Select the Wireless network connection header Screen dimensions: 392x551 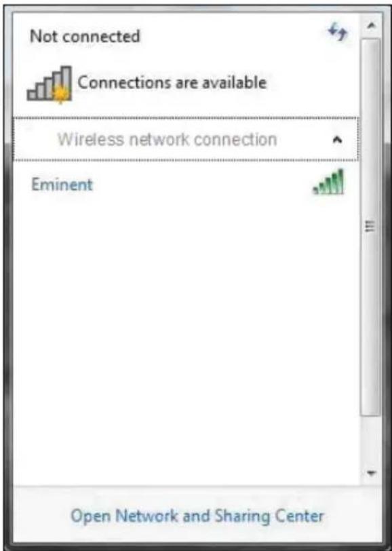click(185, 140)
